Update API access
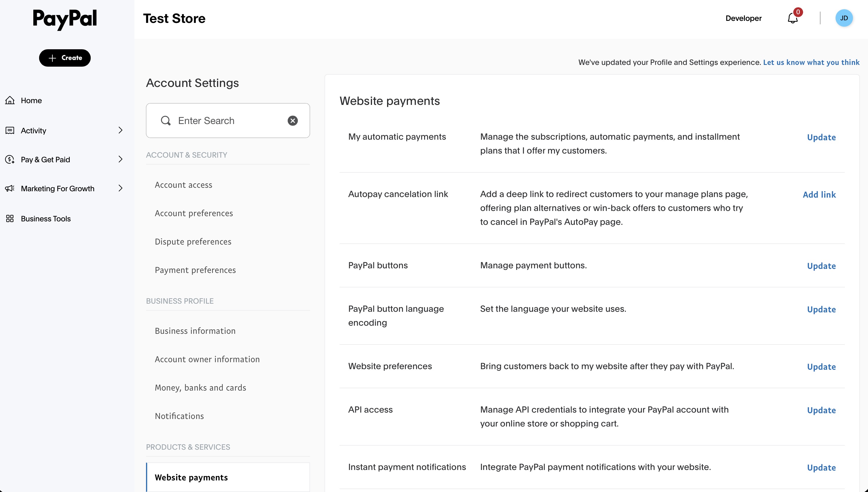Viewport: 868px width, 492px height. pos(821,410)
